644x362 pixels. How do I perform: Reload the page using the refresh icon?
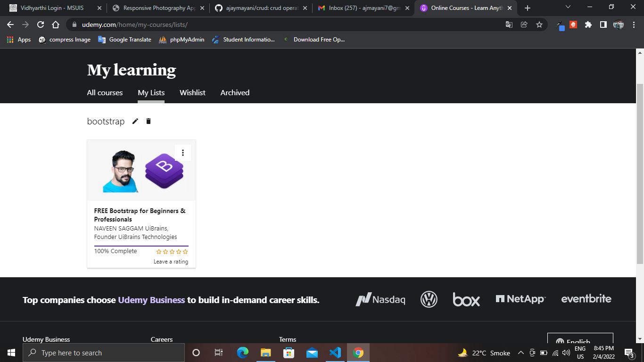click(41, 25)
